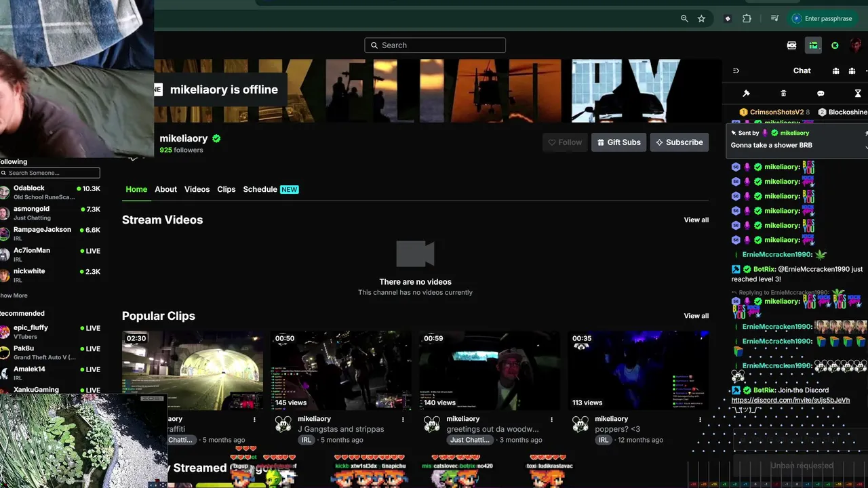Open the 02:30 tunnel clip thumbnail
The image size is (868, 488).
[193, 370]
